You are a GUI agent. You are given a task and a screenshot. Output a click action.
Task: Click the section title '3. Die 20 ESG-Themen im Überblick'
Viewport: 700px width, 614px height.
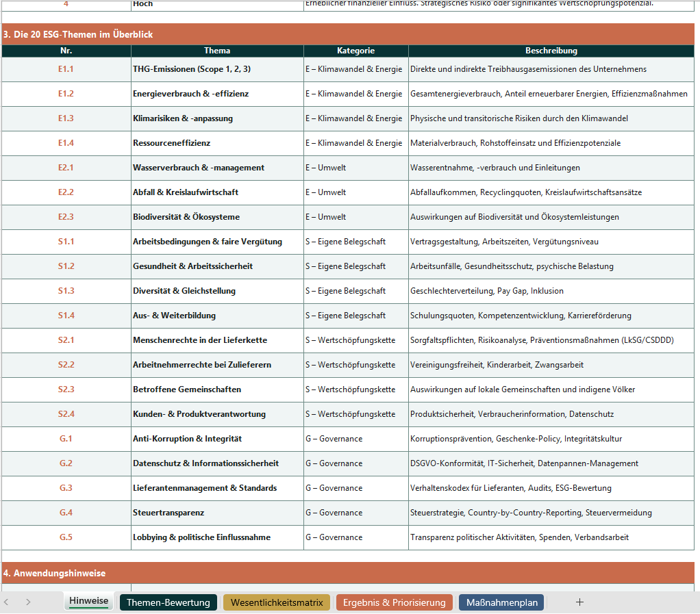coord(77,34)
